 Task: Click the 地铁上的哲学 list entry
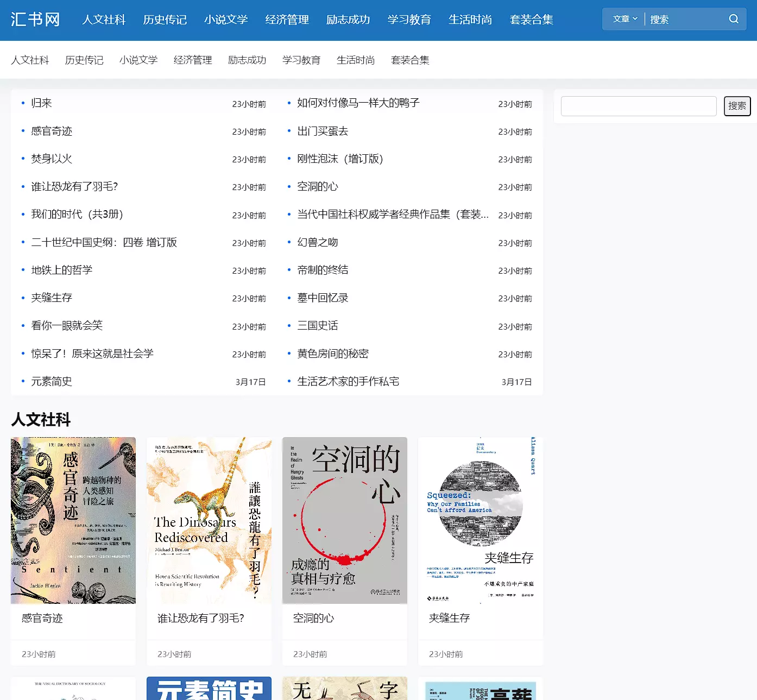[61, 270]
